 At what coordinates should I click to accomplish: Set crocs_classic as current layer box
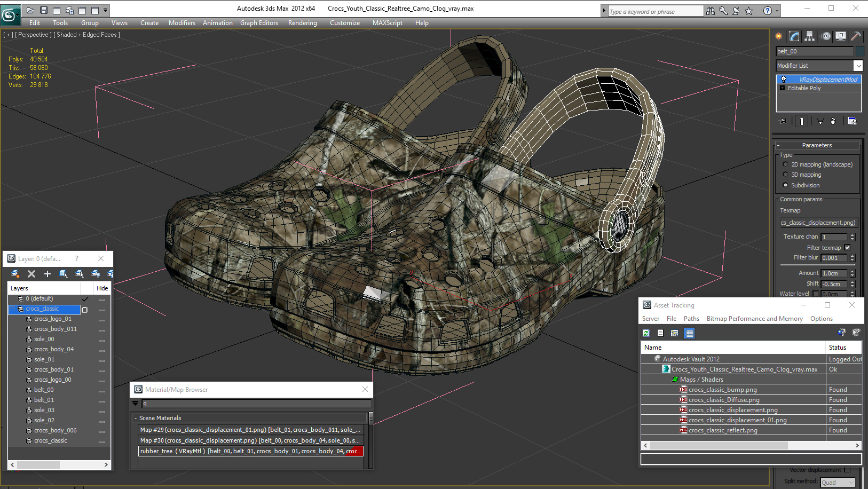pos(84,310)
